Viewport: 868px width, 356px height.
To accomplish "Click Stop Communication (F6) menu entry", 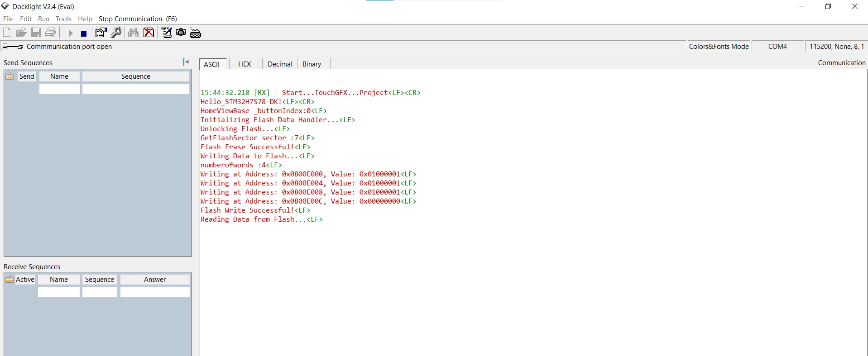I will coord(138,19).
